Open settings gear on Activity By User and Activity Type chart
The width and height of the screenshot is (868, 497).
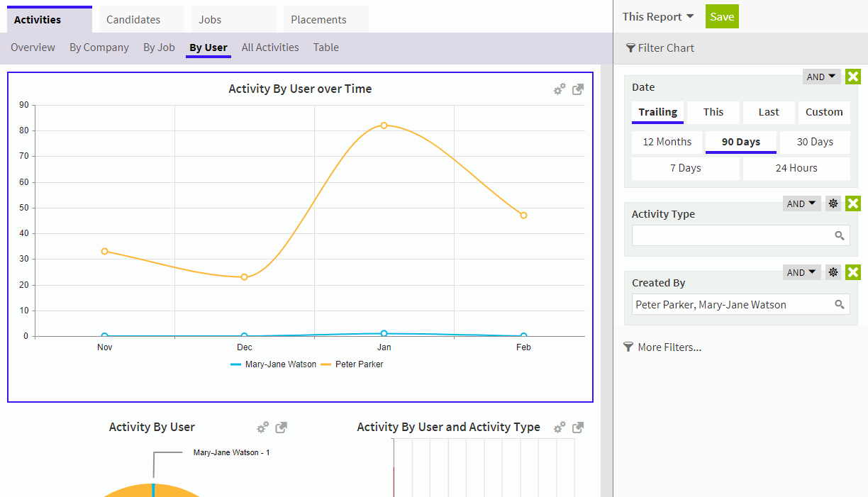[560, 428]
